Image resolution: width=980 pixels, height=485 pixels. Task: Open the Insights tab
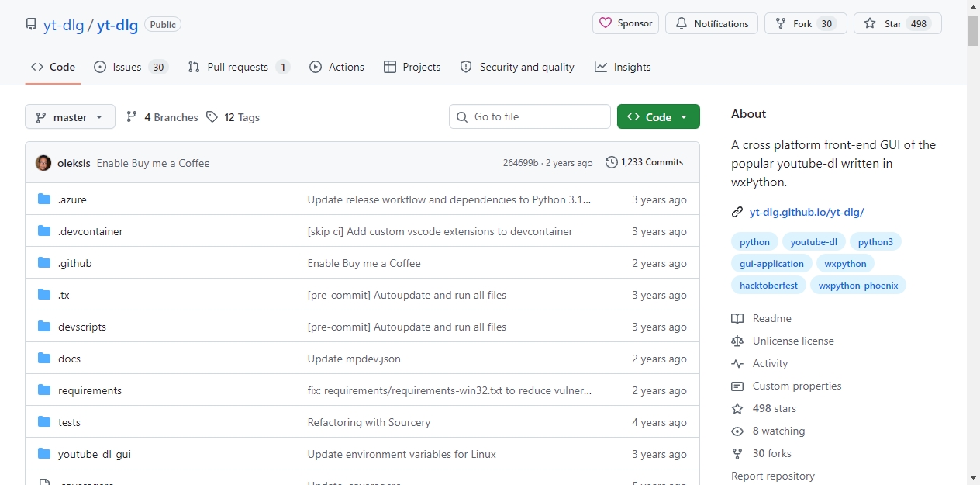click(623, 67)
